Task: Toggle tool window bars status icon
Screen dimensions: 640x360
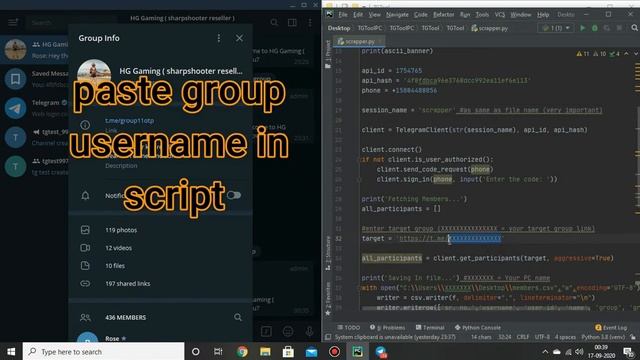Action: pos(328,337)
